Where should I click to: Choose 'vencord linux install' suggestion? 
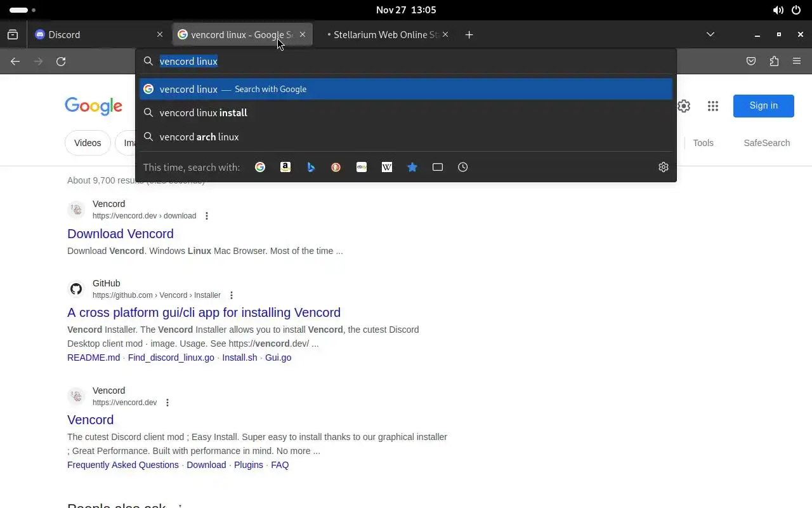[x=406, y=113]
